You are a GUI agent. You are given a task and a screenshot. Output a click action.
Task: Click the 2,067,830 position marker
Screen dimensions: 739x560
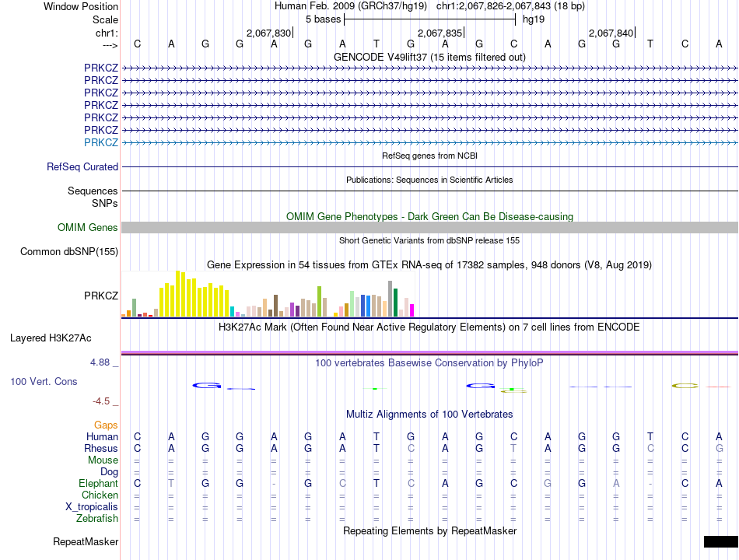pyautogui.click(x=269, y=33)
